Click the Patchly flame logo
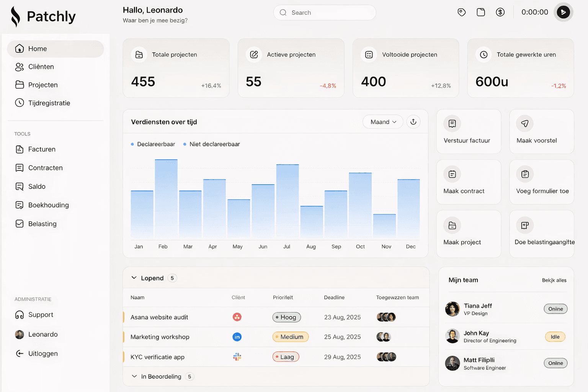Image resolution: width=588 pixels, height=392 pixels. [x=15, y=16]
